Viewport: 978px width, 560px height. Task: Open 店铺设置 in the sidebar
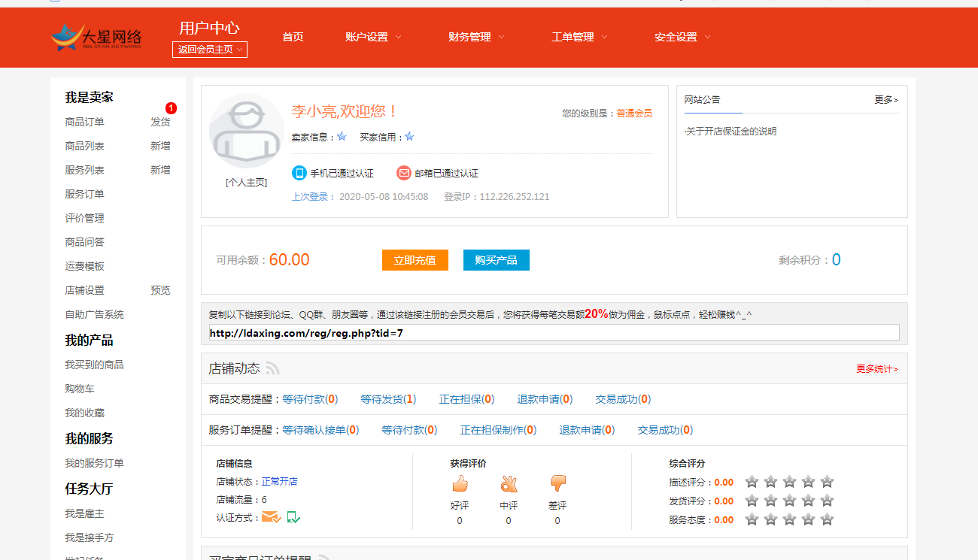84,290
